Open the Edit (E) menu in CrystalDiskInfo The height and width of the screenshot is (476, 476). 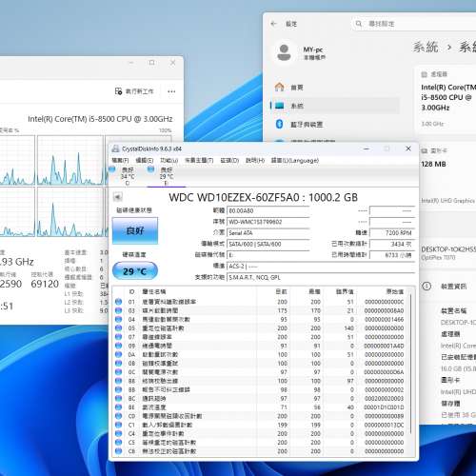coord(145,160)
